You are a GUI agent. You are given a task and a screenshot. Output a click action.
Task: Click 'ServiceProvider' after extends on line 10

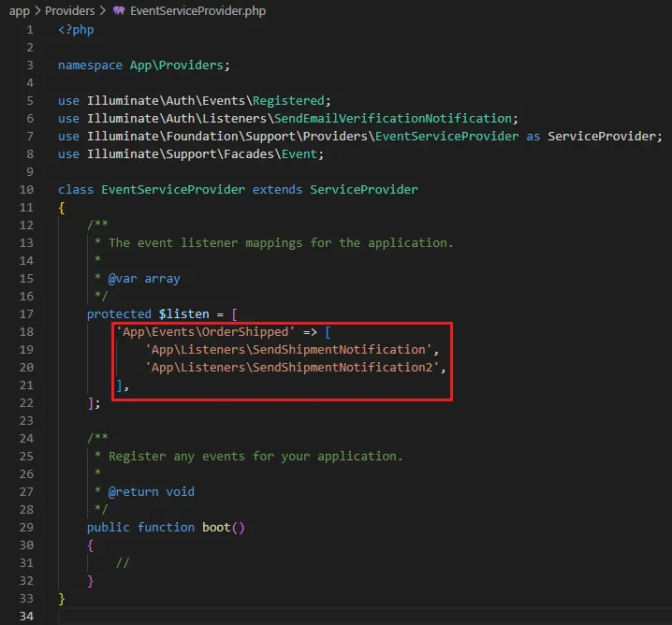[364, 189]
